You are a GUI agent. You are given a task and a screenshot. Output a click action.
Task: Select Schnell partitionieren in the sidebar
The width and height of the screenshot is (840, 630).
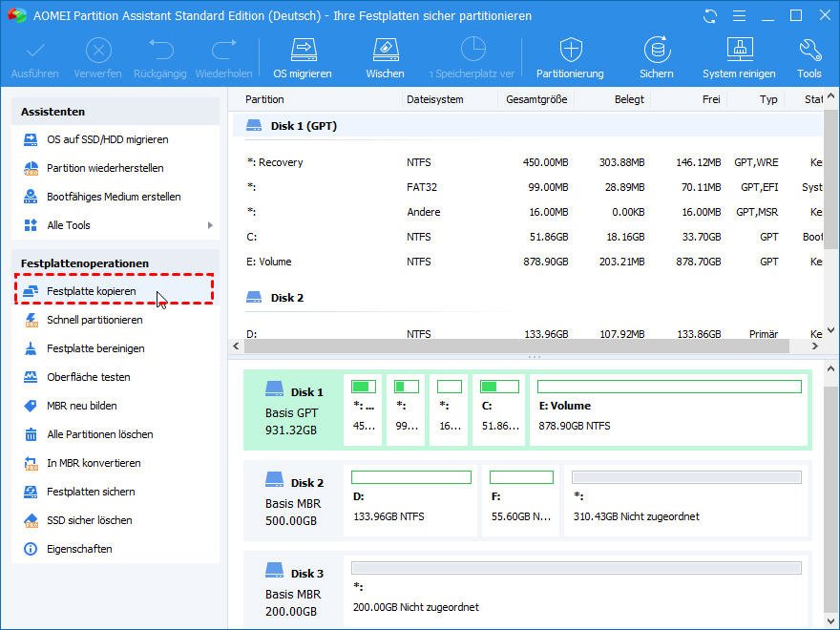pyautogui.click(x=94, y=320)
